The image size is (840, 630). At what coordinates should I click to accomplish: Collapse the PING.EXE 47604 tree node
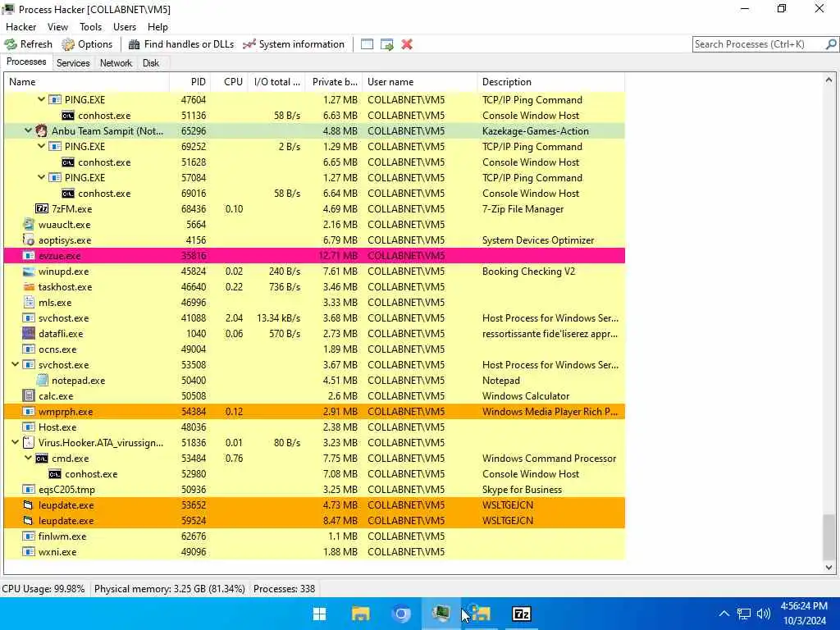click(x=41, y=99)
